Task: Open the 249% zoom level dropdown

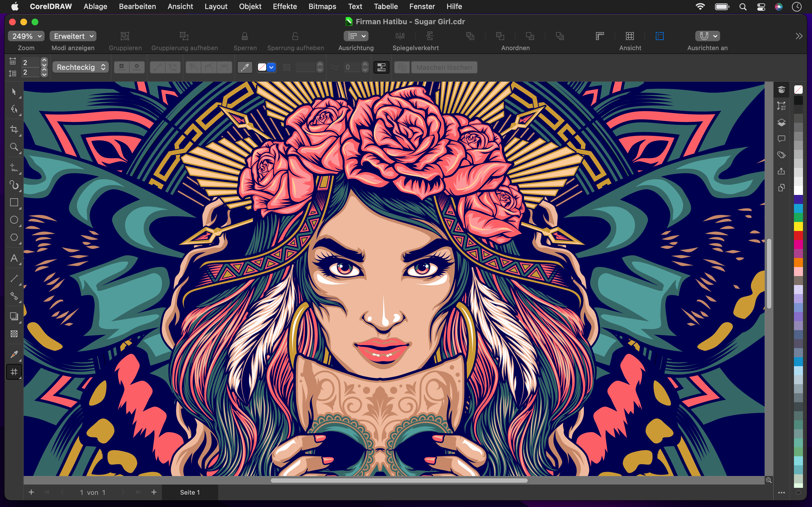Action: point(27,36)
